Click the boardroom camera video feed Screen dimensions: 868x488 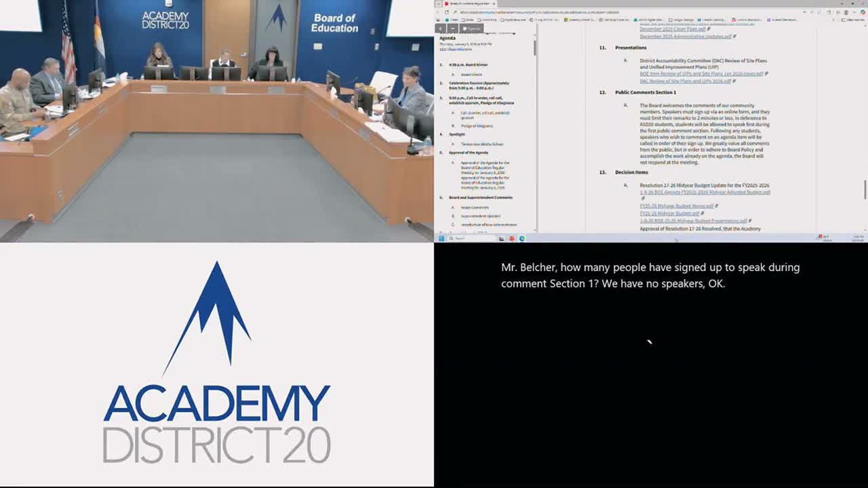point(217,121)
